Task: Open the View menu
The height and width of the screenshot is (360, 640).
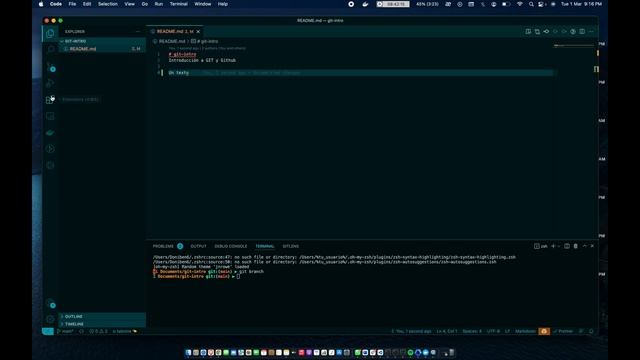Action: point(129,4)
